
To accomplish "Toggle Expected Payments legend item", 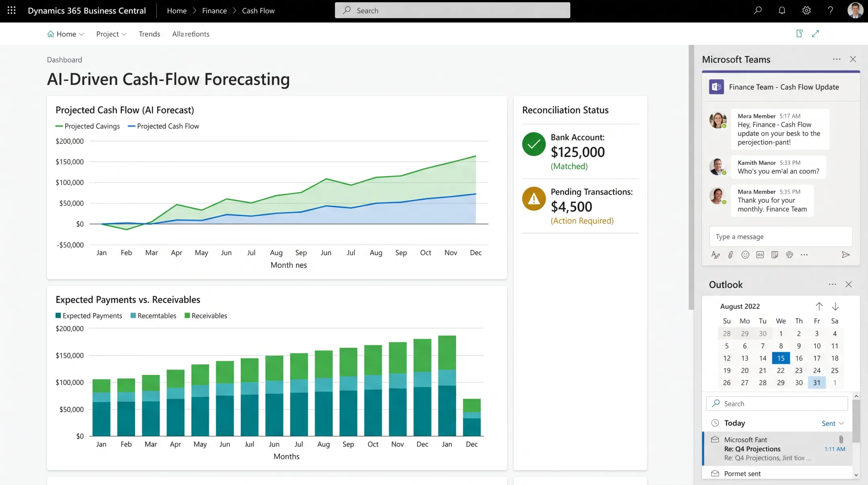I will pos(89,316).
